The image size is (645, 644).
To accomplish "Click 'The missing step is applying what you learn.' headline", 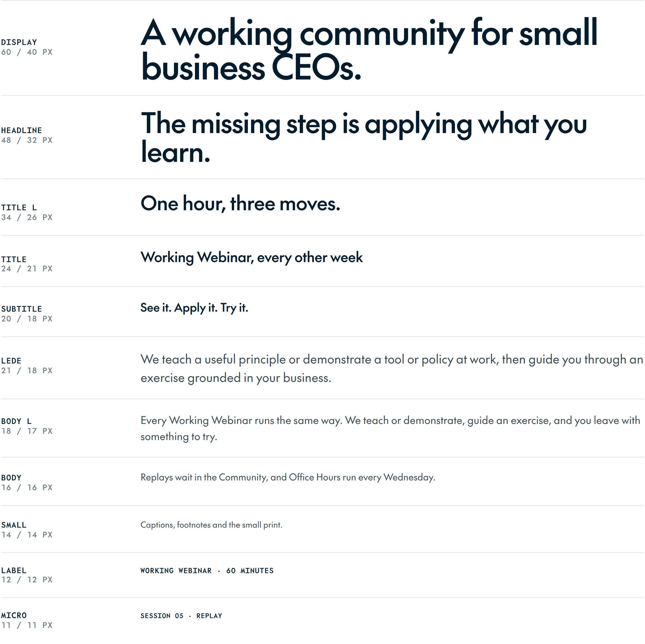I will pos(364,137).
